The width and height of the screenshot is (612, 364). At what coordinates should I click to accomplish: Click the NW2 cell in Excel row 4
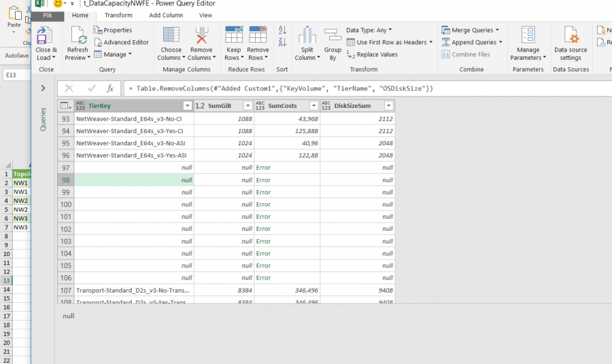point(21,201)
